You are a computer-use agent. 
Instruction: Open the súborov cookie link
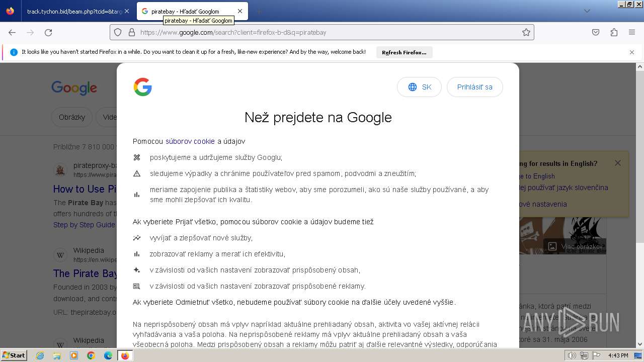(x=190, y=141)
